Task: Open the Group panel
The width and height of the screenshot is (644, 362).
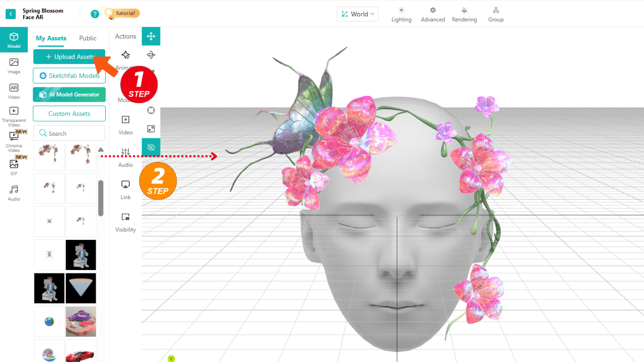Action: pos(496,15)
